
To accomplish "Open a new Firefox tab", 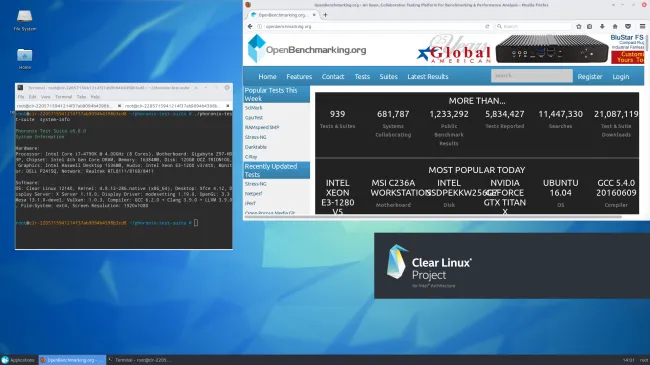I will click(x=325, y=15).
